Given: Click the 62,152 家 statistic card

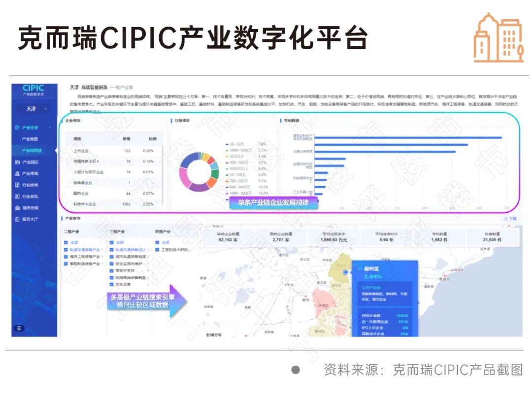Looking at the screenshot, I should 228,237.
